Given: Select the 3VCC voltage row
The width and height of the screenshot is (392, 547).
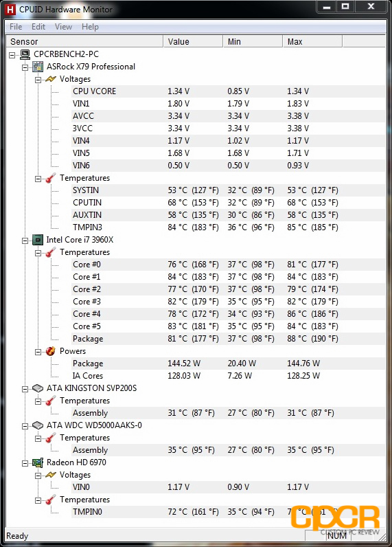Looking at the screenshot, I should (x=229, y=129).
